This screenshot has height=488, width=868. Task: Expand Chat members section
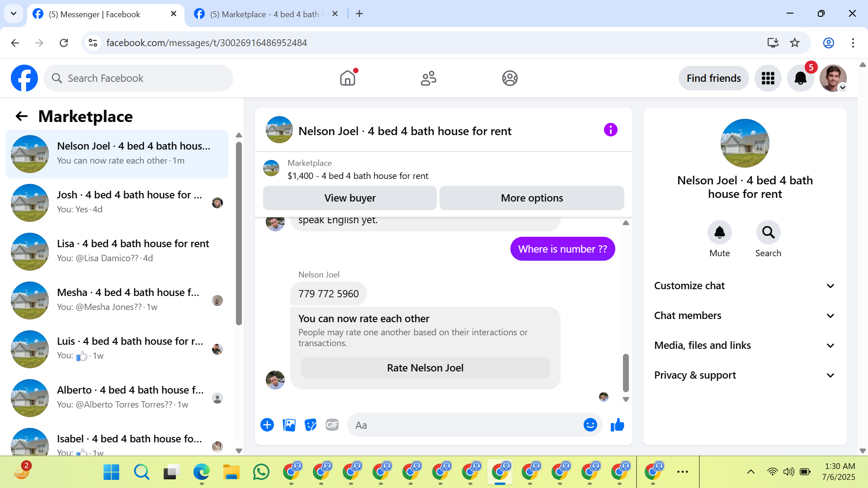(745, 316)
